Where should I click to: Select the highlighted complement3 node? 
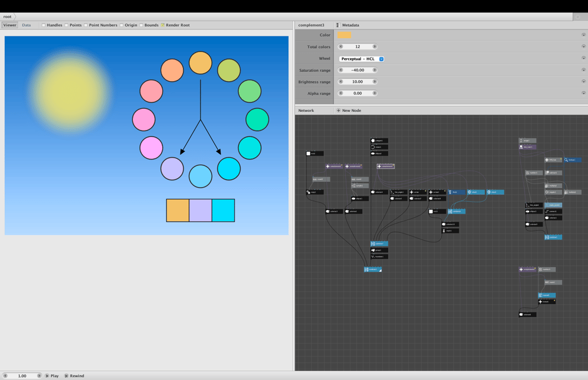tap(386, 166)
